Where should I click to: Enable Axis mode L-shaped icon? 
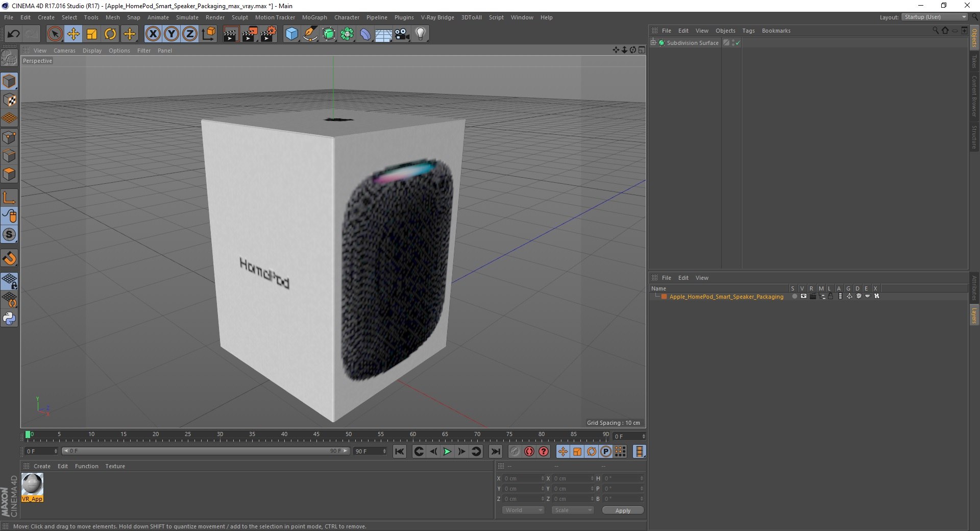click(x=9, y=197)
